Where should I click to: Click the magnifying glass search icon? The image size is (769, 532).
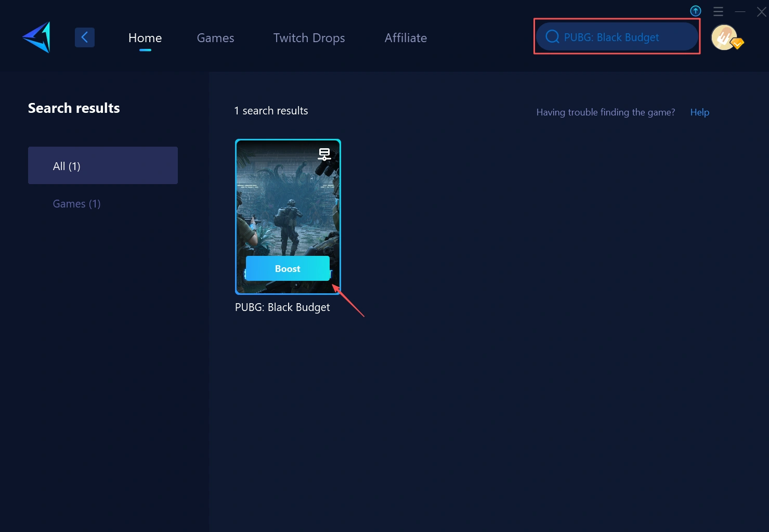(x=552, y=37)
